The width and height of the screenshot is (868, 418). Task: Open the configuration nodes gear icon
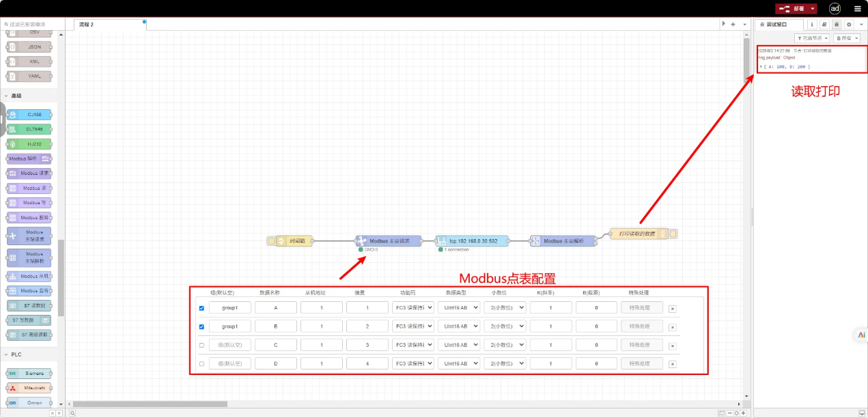pos(849,24)
